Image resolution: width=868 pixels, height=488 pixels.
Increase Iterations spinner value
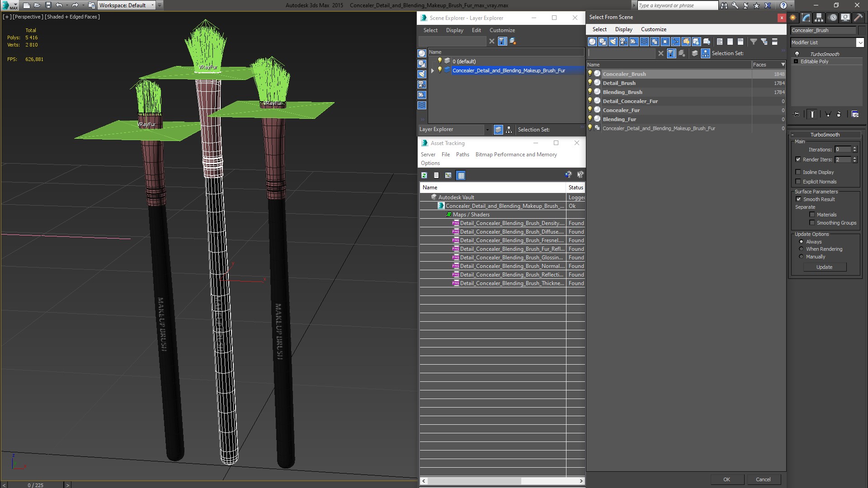coord(854,148)
